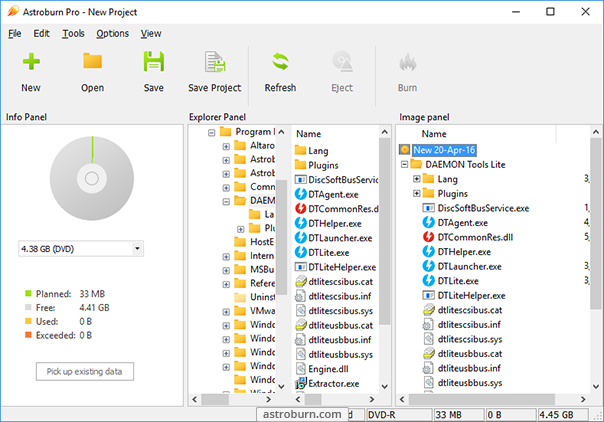
Task: Expand Lang folder in Image panel
Action: [x=416, y=179]
